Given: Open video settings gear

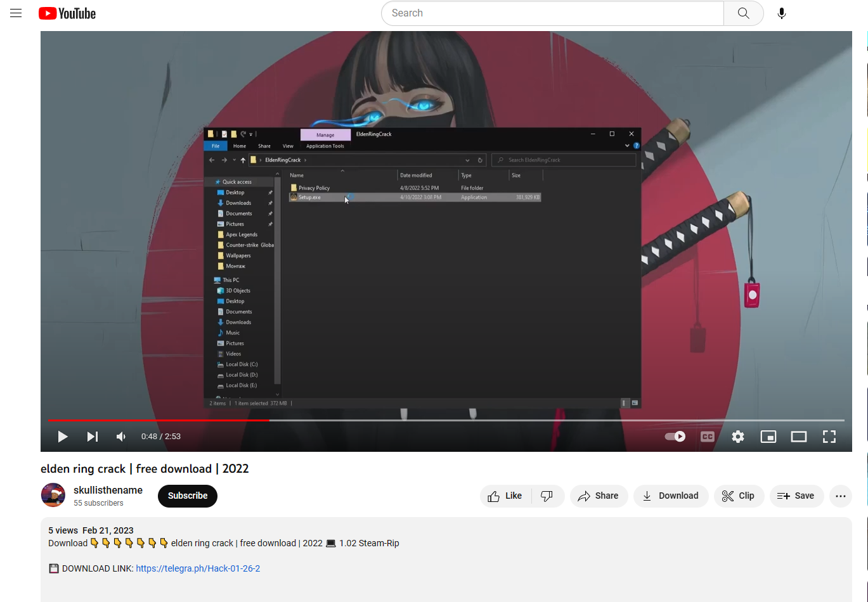Looking at the screenshot, I should coord(738,437).
